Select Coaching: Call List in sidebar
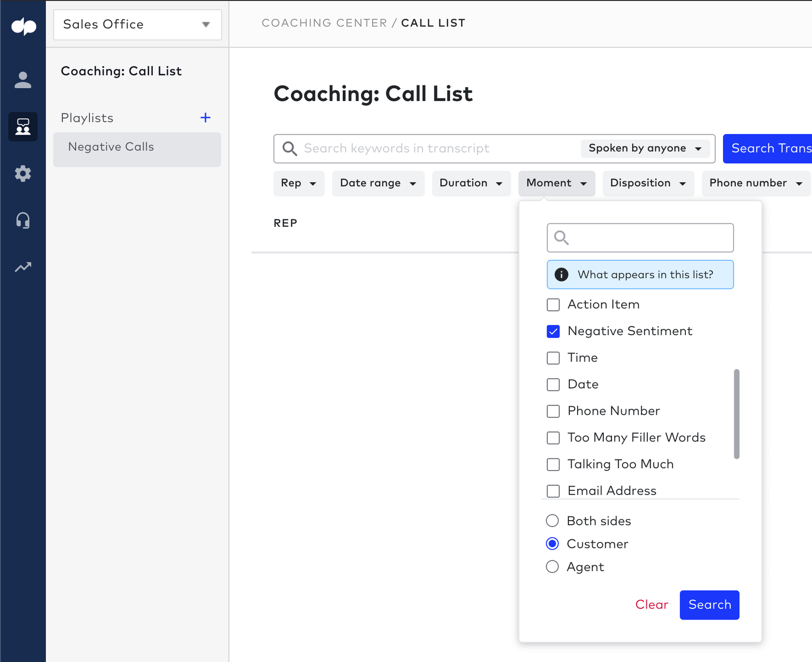The width and height of the screenshot is (812, 662). coord(121,71)
